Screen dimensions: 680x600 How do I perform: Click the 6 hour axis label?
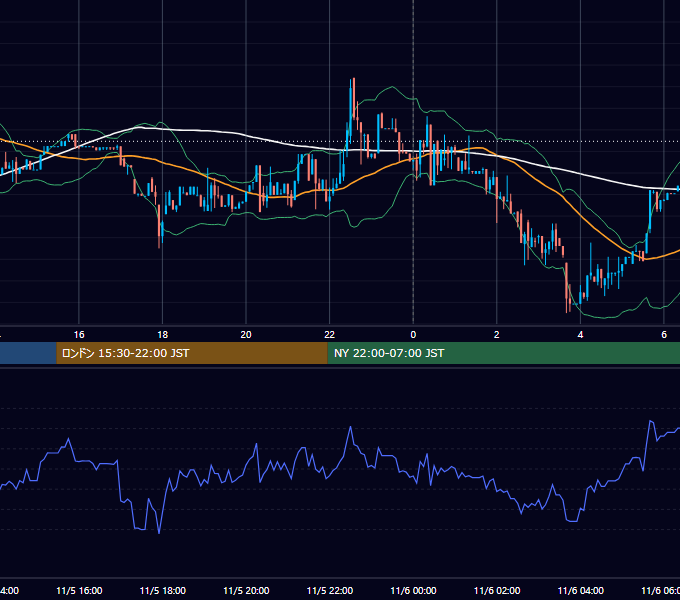pos(664,335)
